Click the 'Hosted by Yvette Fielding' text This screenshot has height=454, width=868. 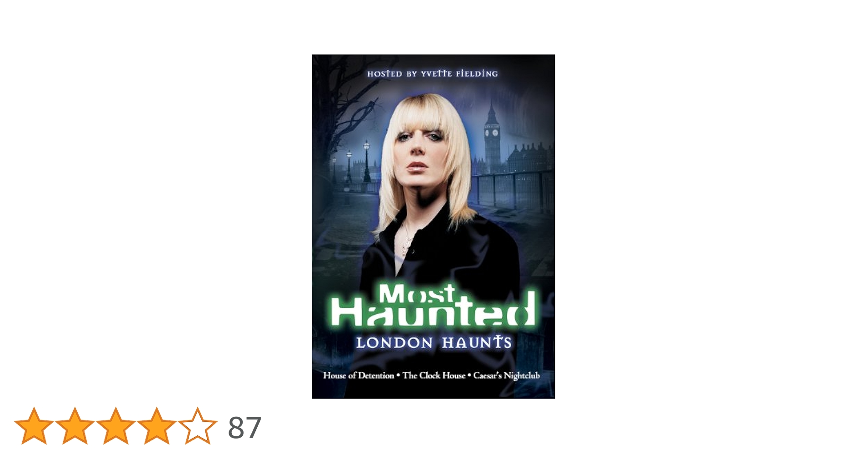click(433, 74)
